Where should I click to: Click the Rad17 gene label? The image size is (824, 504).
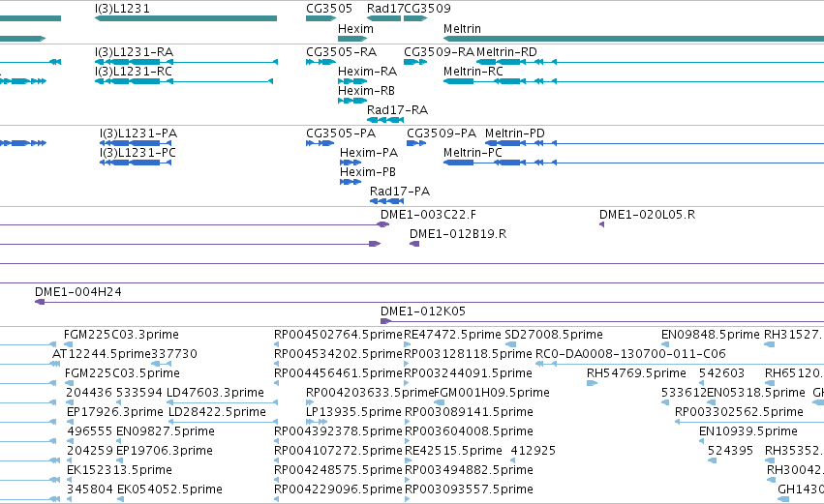click(x=385, y=9)
